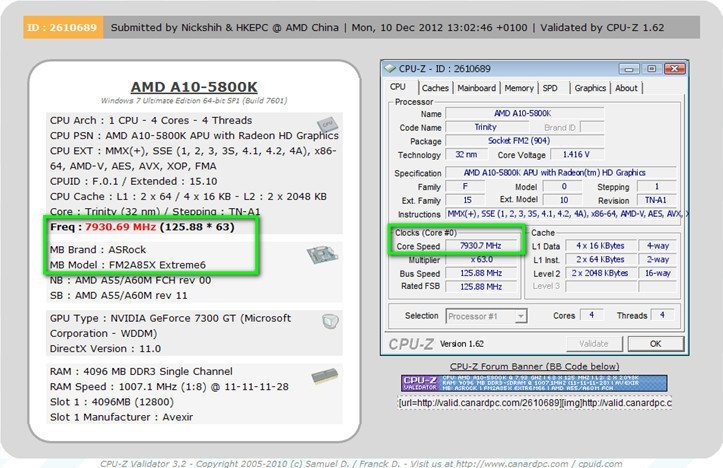Open the About tab

point(626,88)
